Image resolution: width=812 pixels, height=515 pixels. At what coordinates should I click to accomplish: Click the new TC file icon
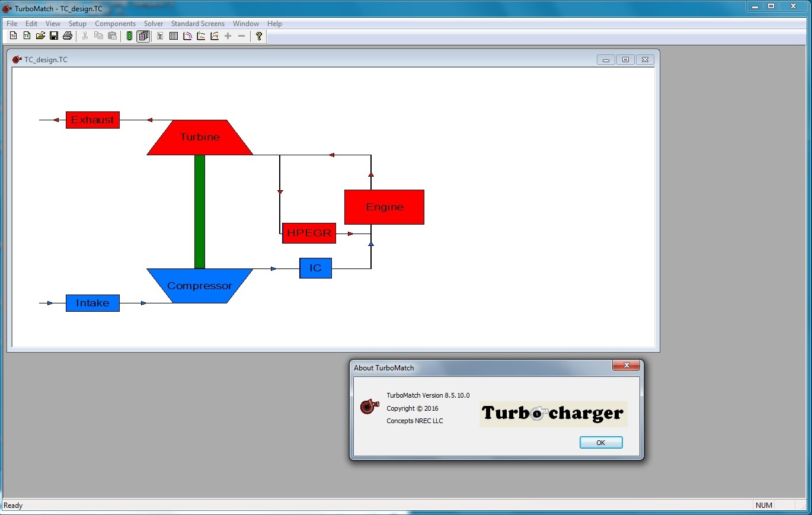tap(13, 36)
